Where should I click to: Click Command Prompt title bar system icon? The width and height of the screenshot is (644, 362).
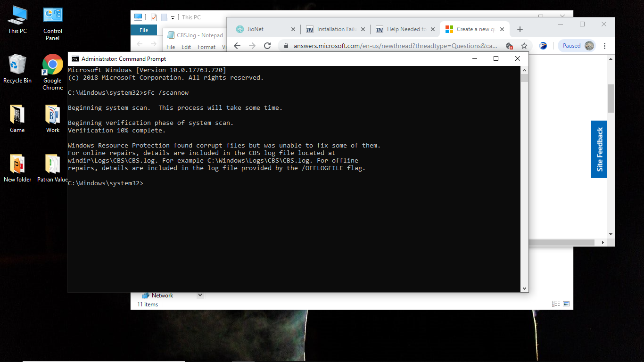point(75,59)
